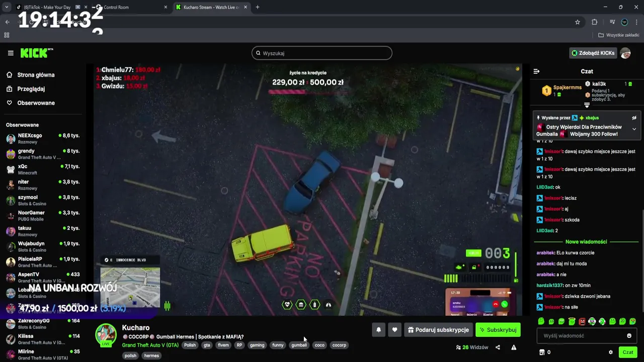Open the user profile avatar menu
Screen dimensions: 644x362
click(625, 53)
